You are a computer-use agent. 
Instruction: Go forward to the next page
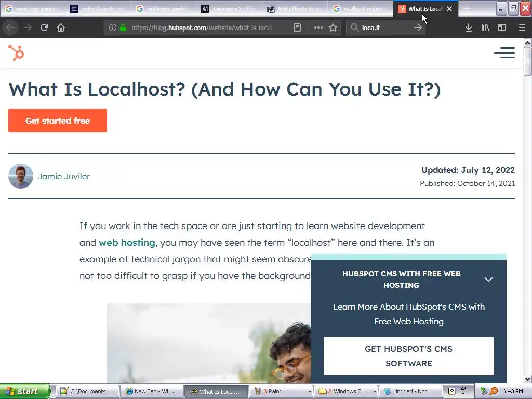point(28,28)
